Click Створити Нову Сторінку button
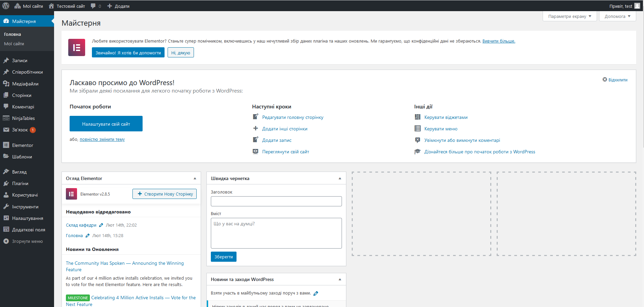 click(165, 194)
